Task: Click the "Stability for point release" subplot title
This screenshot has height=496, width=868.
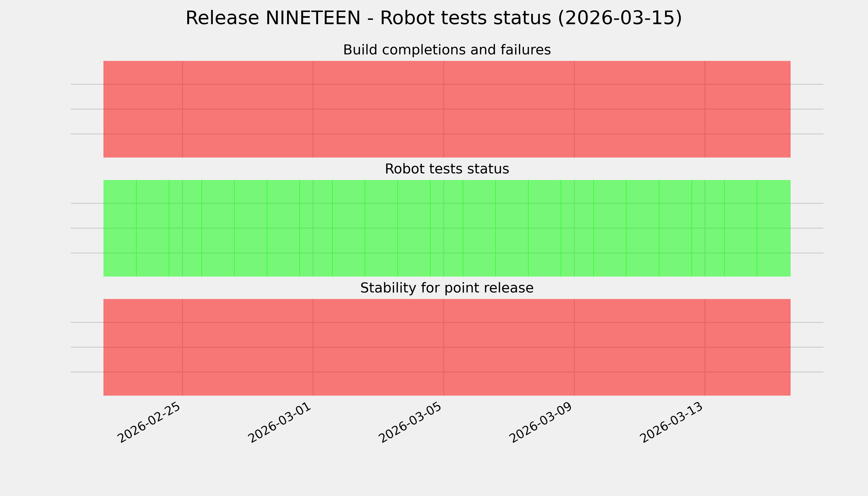Action: point(447,288)
